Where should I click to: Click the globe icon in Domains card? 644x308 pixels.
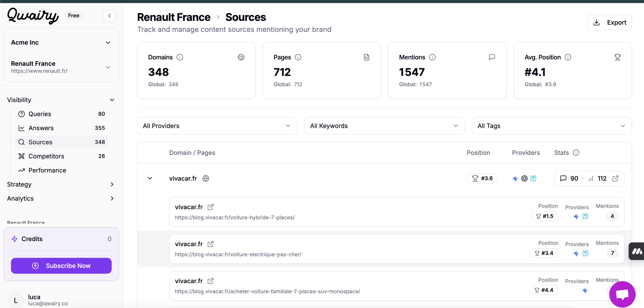click(x=241, y=57)
